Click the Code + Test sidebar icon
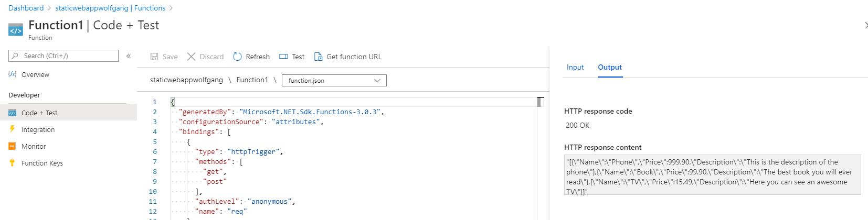 click(x=13, y=113)
